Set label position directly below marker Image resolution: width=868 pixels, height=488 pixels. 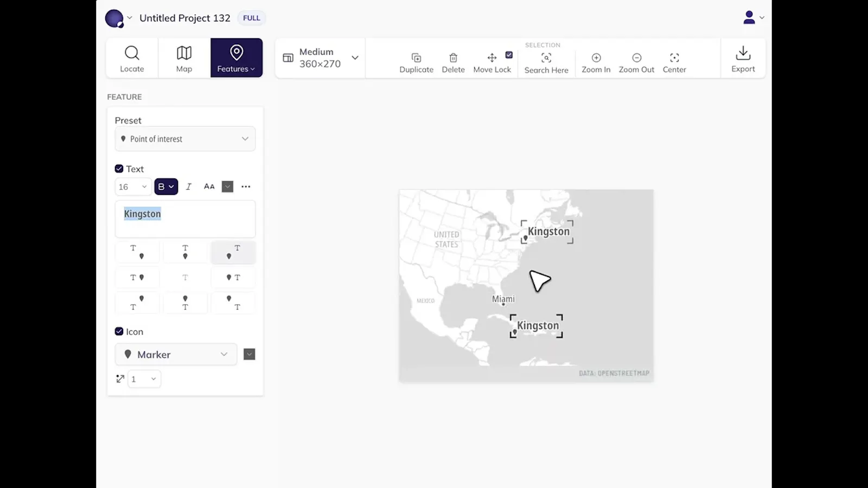click(185, 303)
